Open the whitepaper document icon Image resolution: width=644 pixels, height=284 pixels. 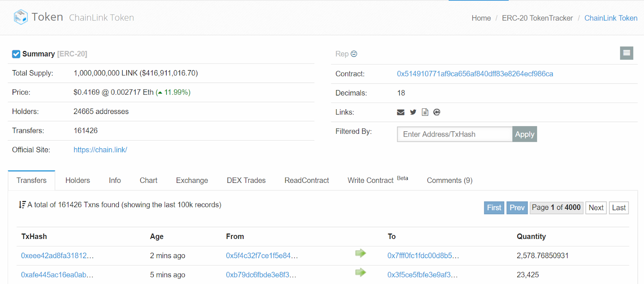pyautogui.click(x=425, y=112)
